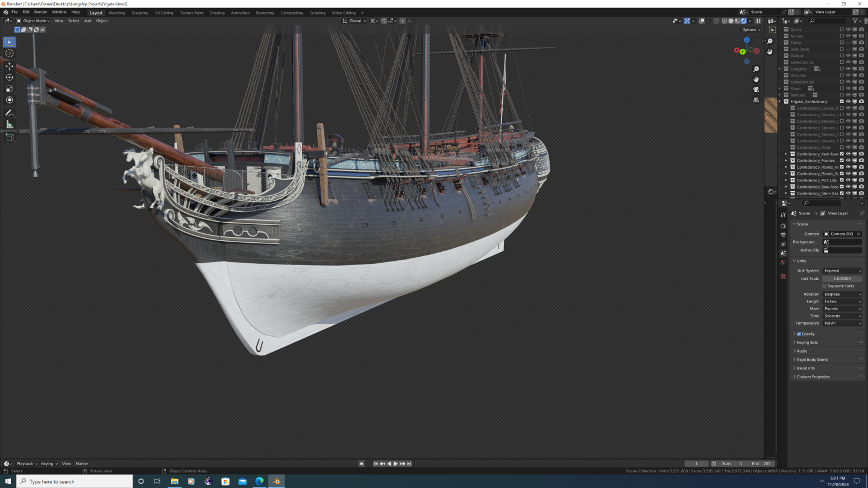The height and width of the screenshot is (488, 868).
Task: Enable the Separate Units checkbox
Action: point(825,286)
